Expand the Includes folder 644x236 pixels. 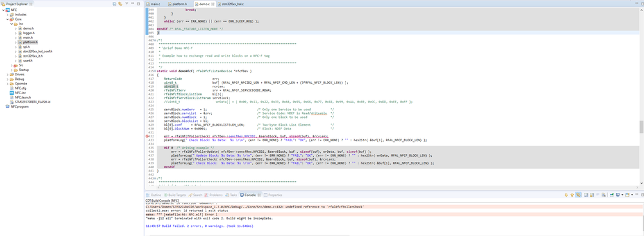(x=7, y=14)
